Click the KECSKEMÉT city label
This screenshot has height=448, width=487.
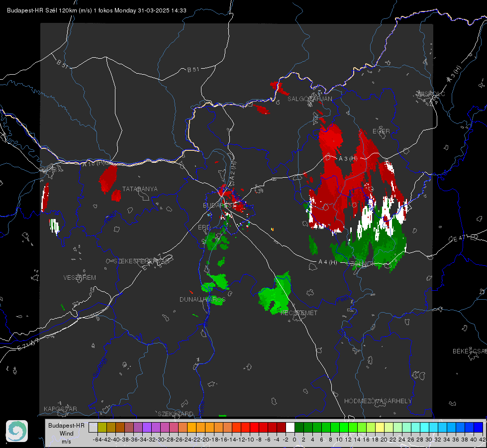299,313
